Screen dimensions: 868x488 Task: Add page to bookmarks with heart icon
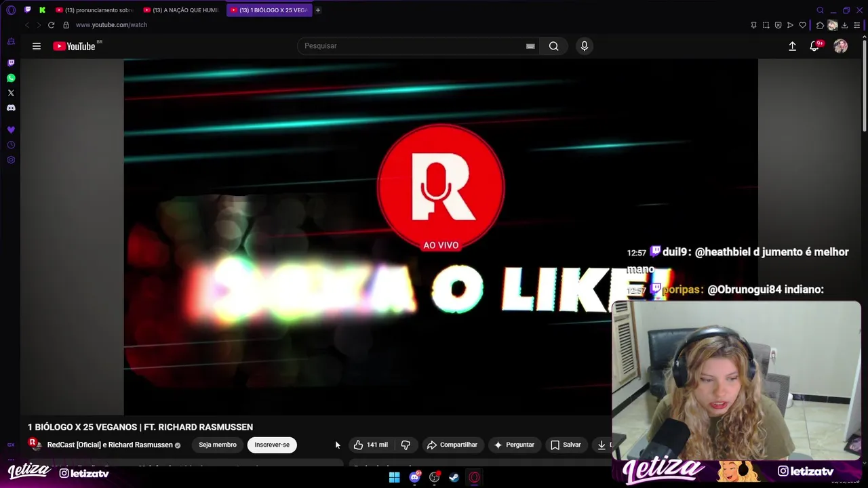click(x=802, y=25)
